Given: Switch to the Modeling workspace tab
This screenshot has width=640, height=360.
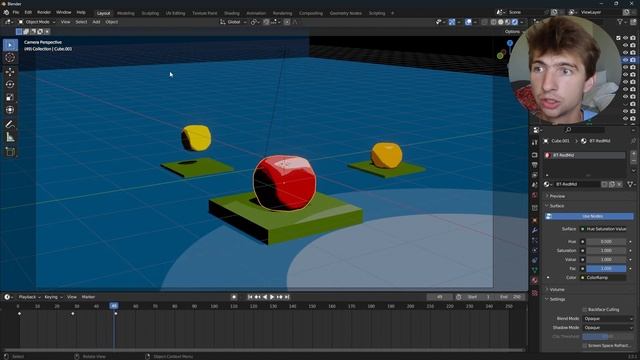Looking at the screenshot, I should 125,13.
